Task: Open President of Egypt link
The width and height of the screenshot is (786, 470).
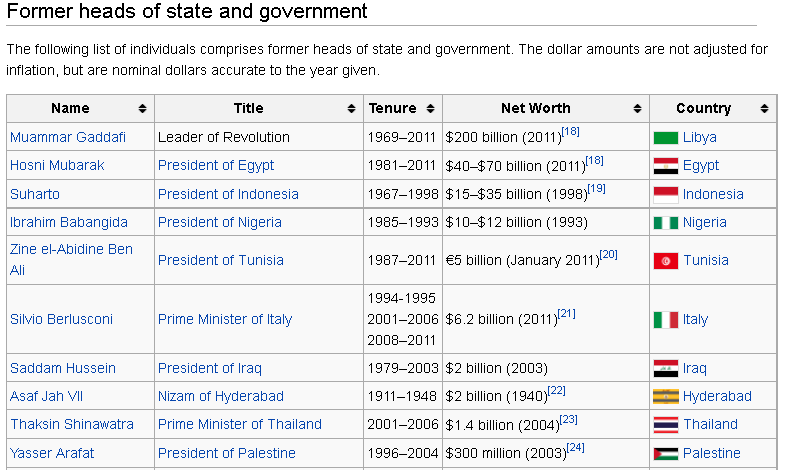Action: click(216, 165)
